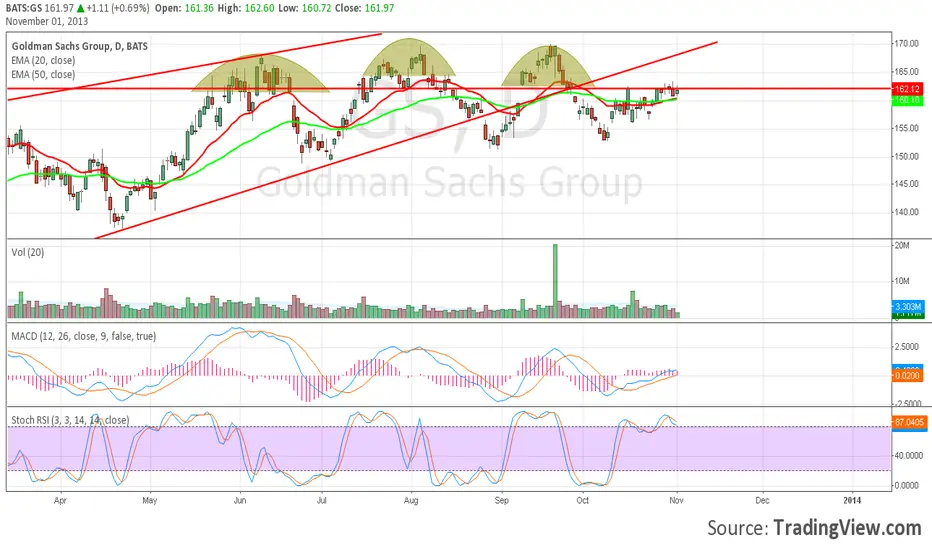
Task: Select the EMA (20, close) indicator label
Action: 43,61
